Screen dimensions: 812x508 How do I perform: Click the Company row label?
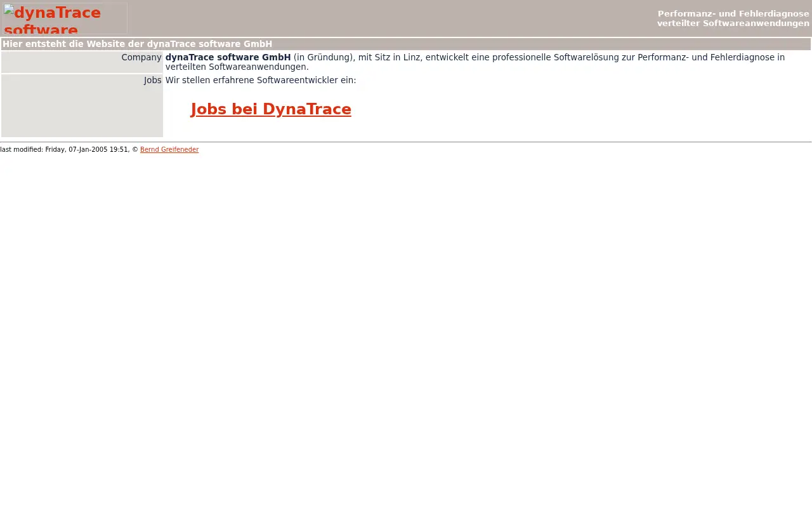point(141,57)
